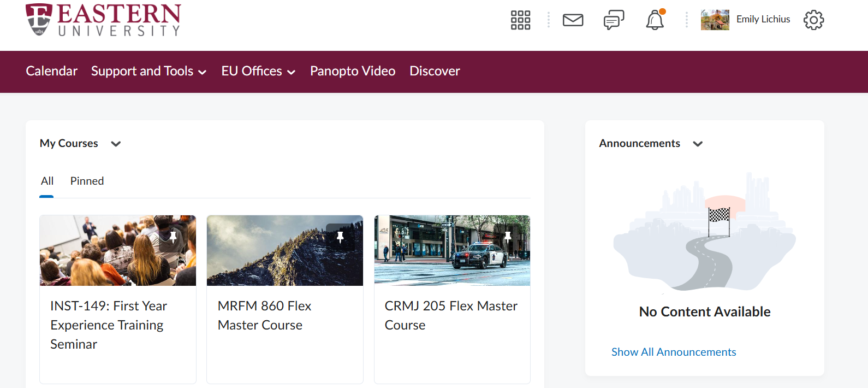Open CRMJ 205 Flex Master Course title

pos(451,315)
